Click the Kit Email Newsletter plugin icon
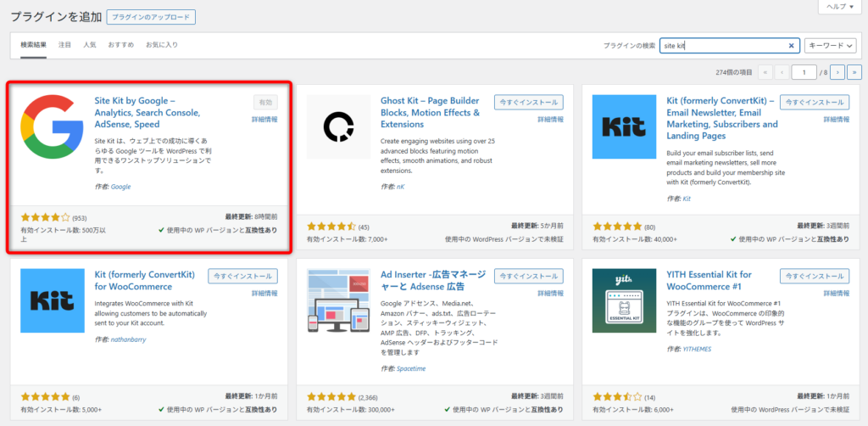This screenshot has width=868, height=426. (625, 126)
